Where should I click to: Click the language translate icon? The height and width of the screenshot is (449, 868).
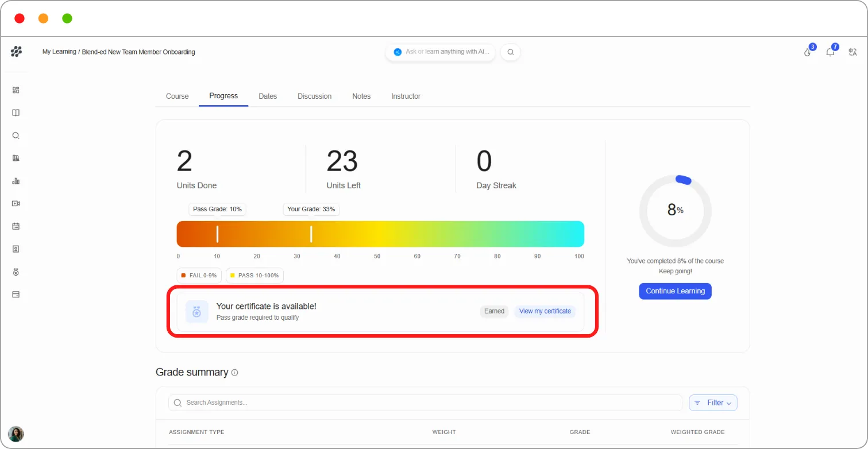[852, 52]
